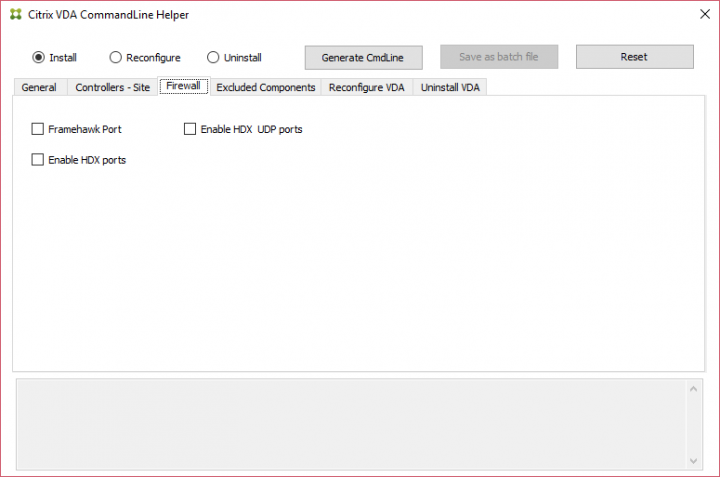This screenshot has width=720, height=477.
Task: Switch to the Uninstall VDA tab
Action: 450,87
